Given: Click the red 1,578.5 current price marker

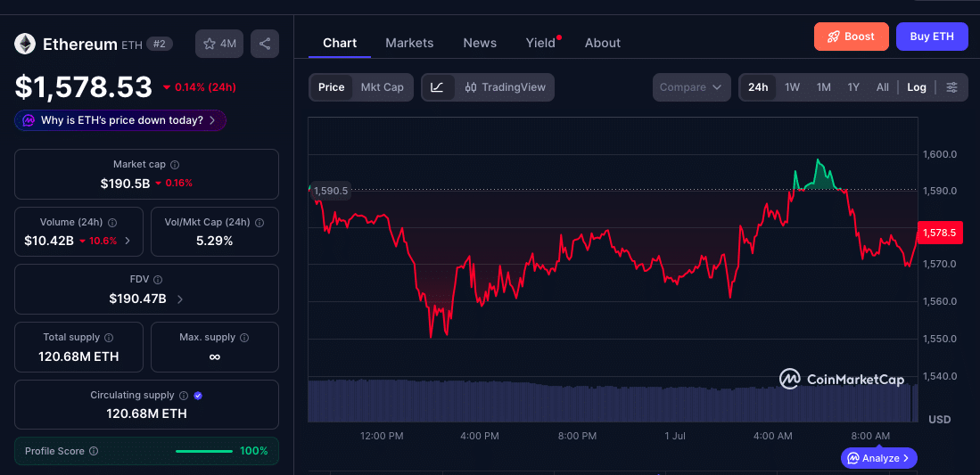Looking at the screenshot, I should click(939, 233).
